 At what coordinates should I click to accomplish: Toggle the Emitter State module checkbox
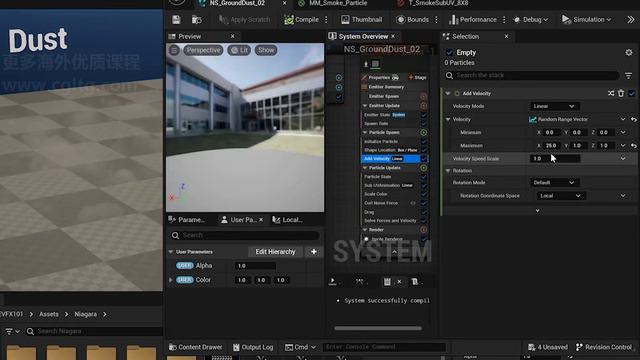pos(424,115)
